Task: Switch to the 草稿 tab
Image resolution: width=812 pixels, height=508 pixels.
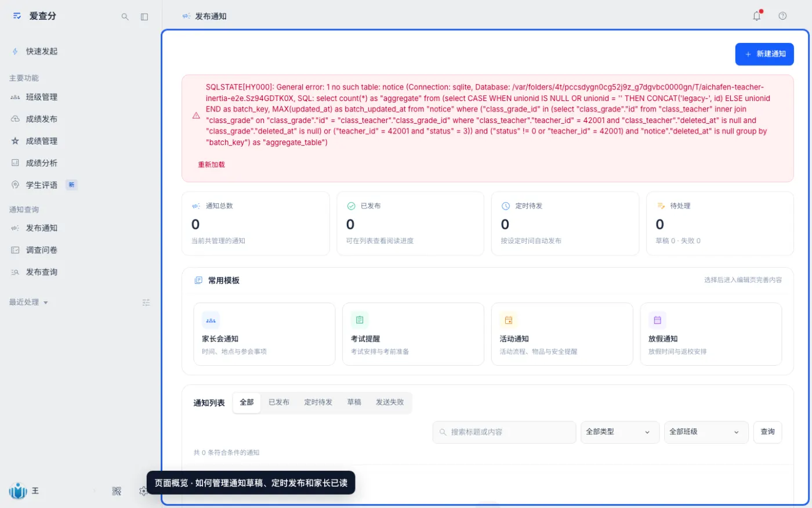Action: tap(354, 402)
